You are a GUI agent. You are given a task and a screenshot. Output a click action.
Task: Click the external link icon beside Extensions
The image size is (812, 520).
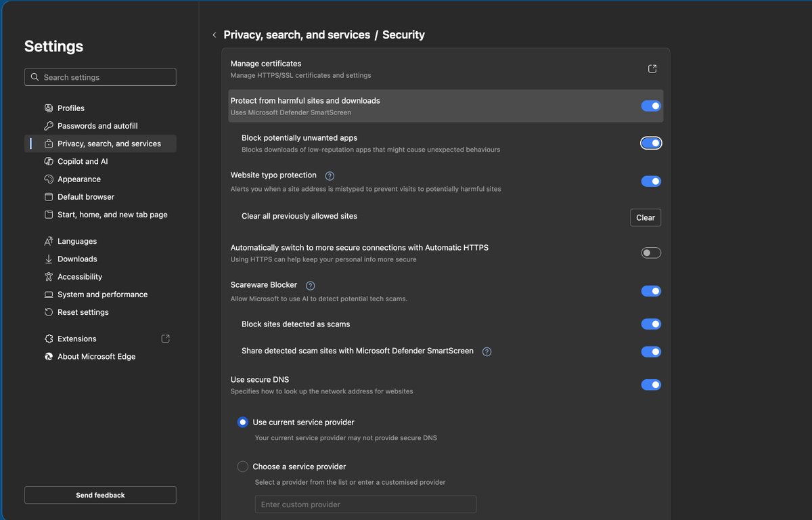(165, 339)
